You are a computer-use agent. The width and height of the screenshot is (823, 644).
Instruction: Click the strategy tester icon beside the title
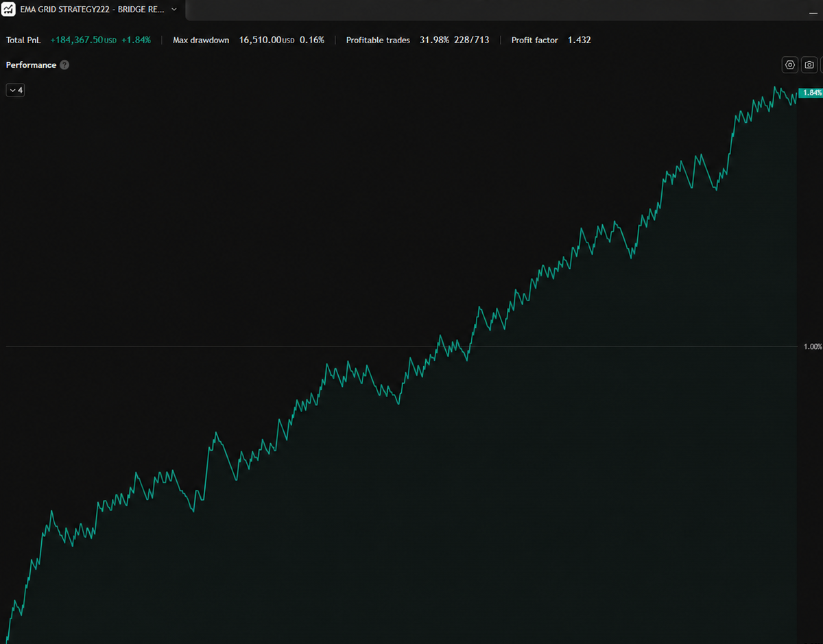click(8, 10)
